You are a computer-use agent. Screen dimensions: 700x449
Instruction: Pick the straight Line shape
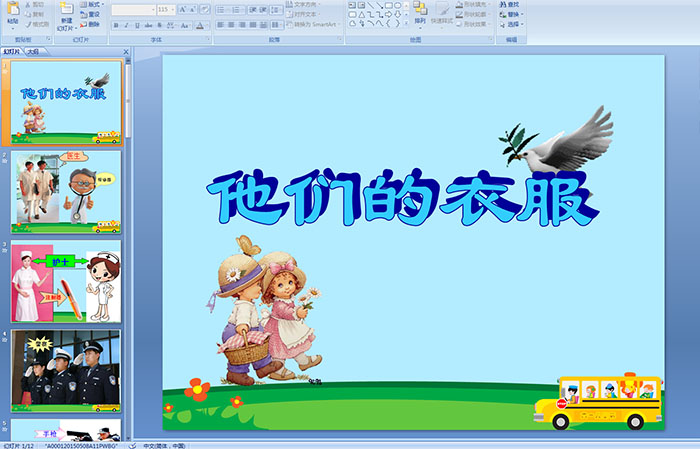point(371,5)
